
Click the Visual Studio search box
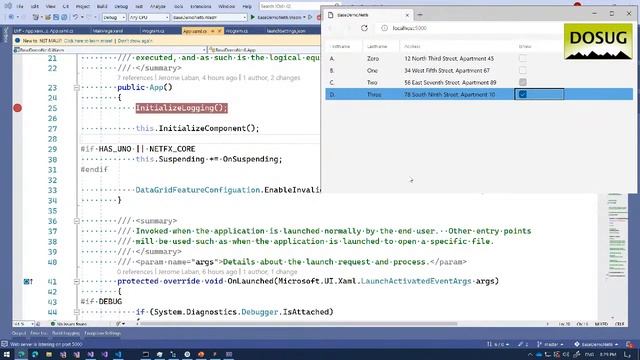coord(299,6)
